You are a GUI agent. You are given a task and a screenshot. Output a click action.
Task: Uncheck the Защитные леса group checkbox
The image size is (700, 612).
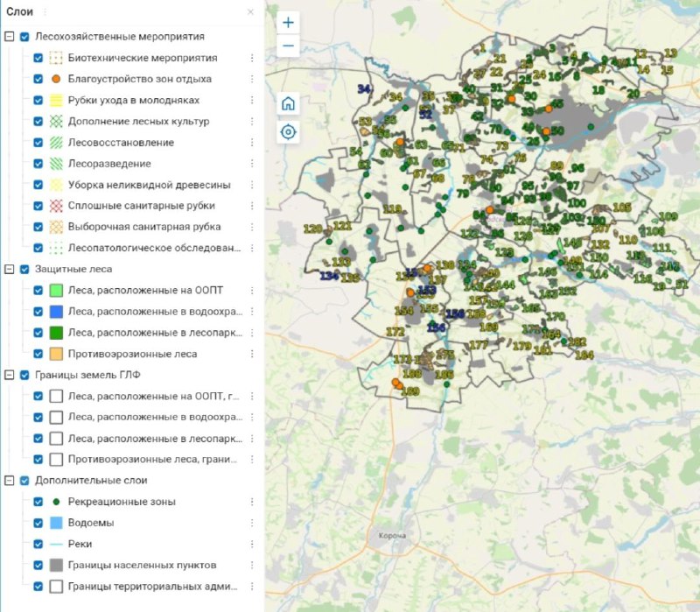25,270
